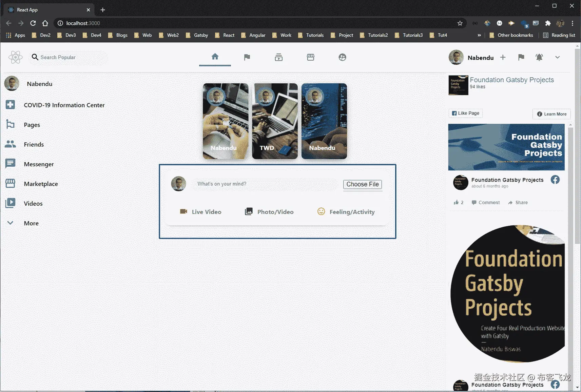
Task: Click the Foundation Gatsby Projects banner image
Action: (506, 147)
